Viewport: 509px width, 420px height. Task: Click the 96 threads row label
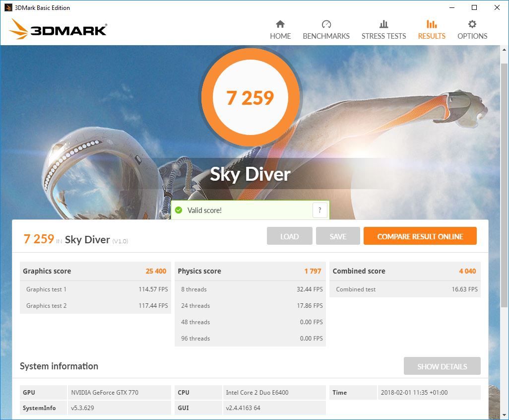click(x=195, y=339)
